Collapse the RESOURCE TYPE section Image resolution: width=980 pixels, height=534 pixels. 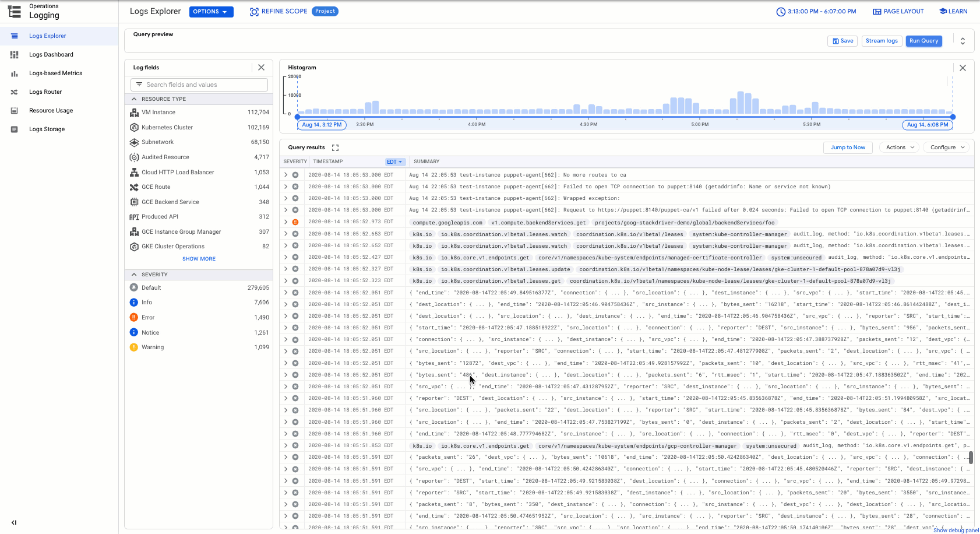click(134, 99)
